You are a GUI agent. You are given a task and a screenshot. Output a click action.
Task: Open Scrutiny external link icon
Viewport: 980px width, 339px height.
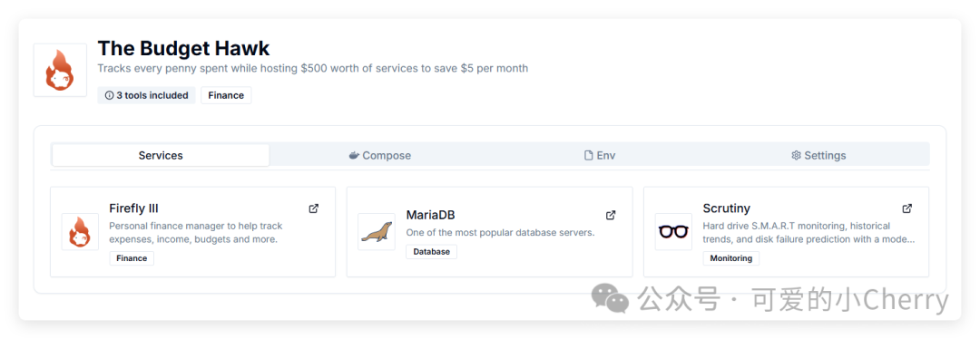coord(906,208)
